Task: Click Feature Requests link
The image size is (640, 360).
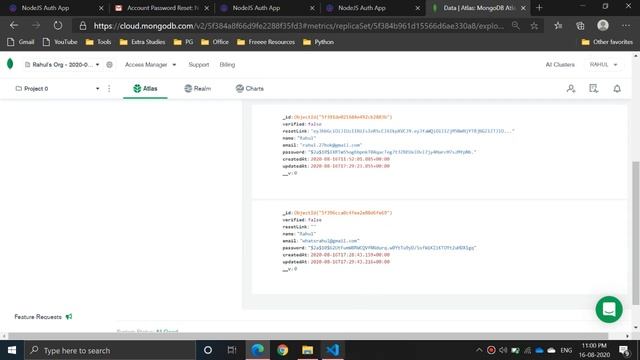Action: click(x=38, y=317)
